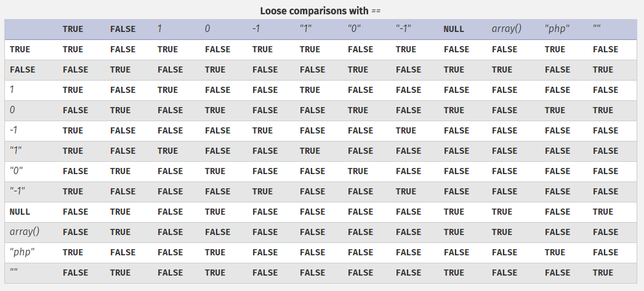Select the cell in row NULL, column array()

[502, 212]
